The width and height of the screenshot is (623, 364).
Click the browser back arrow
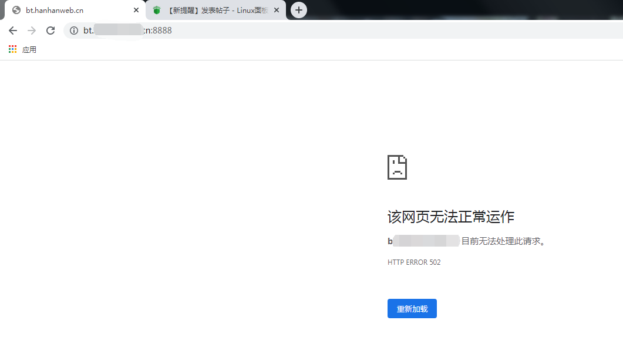point(13,31)
